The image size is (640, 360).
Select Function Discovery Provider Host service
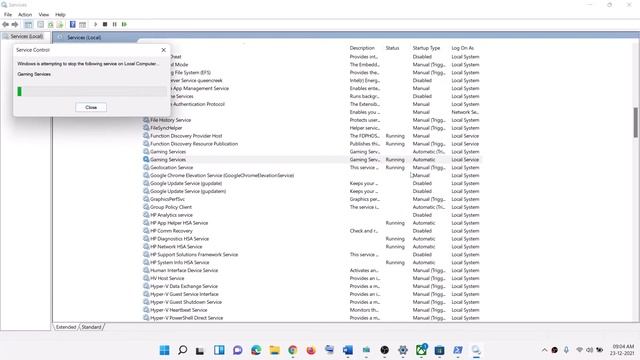tap(312, 136)
